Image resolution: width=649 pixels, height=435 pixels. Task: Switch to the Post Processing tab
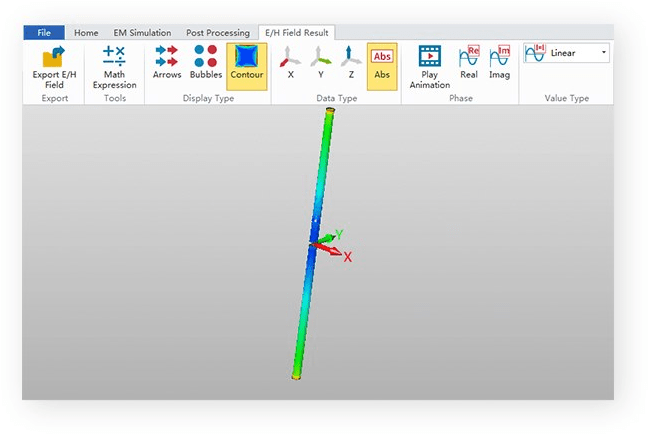tap(218, 32)
